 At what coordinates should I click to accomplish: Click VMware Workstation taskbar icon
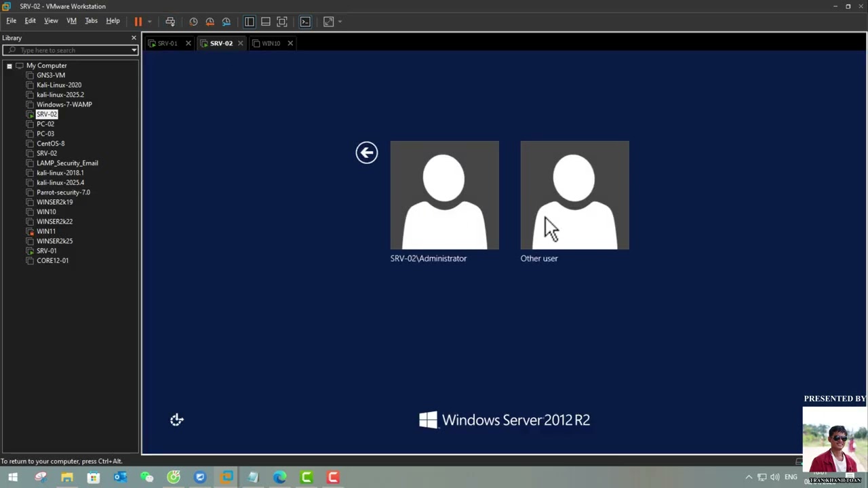click(x=226, y=477)
